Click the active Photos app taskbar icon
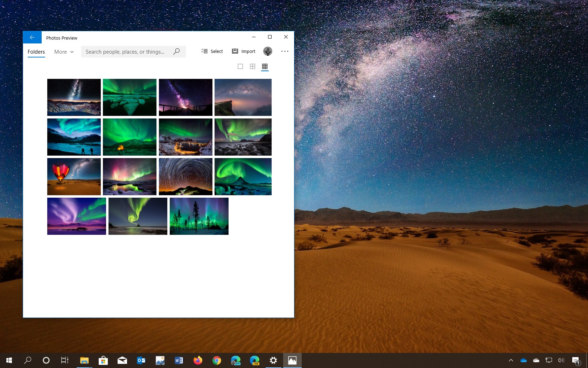Screen dimensions: 588x368 tap(292, 360)
